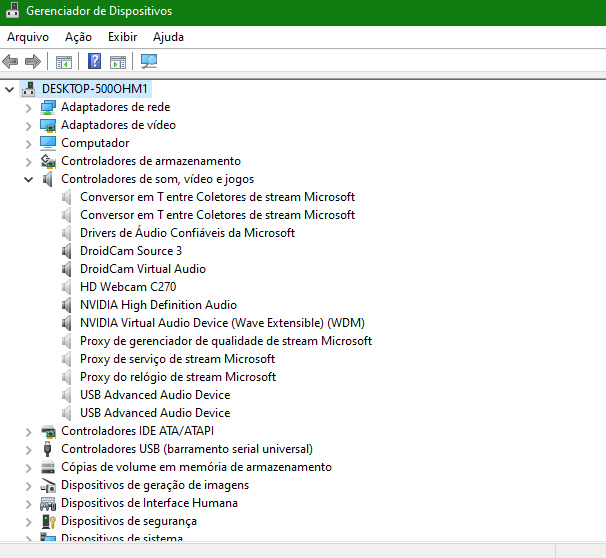
Task: Click the Drivers de Áudio Confiáveis speaker icon
Action: [66, 233]
